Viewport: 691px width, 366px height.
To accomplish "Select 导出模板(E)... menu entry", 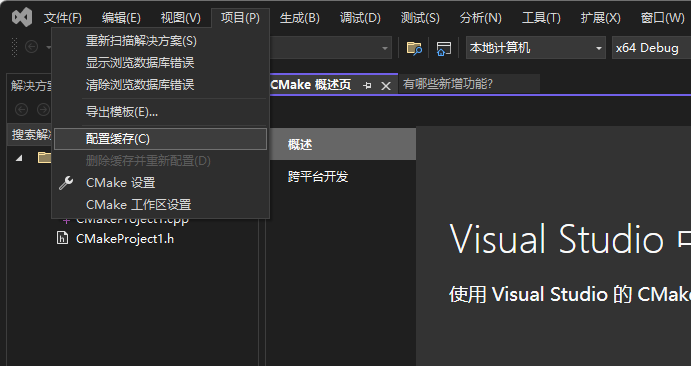I will tap(160, 112).
